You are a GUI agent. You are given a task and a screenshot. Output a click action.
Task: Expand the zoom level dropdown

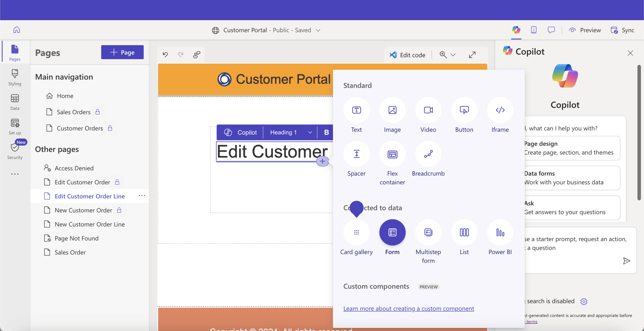453,55
